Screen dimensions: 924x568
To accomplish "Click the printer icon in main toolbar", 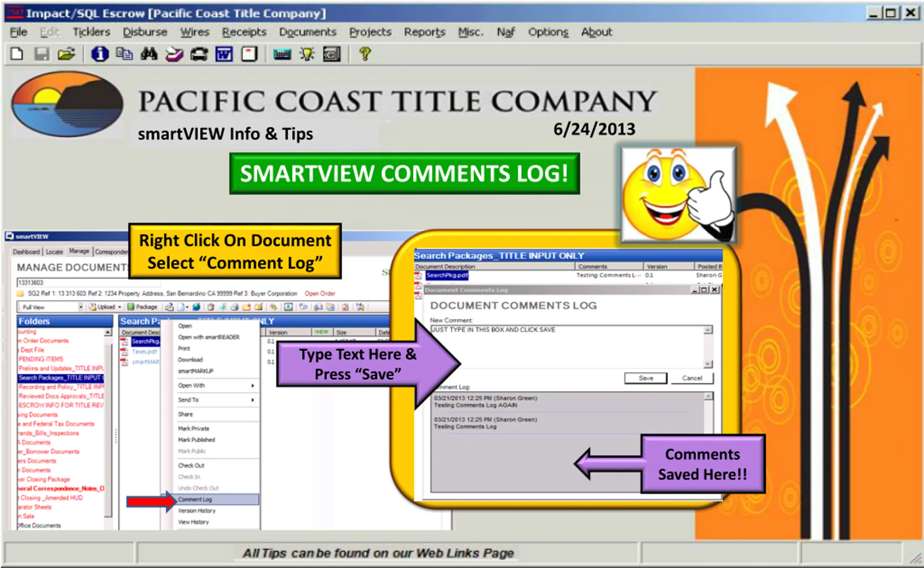I will tap(199, 54).
